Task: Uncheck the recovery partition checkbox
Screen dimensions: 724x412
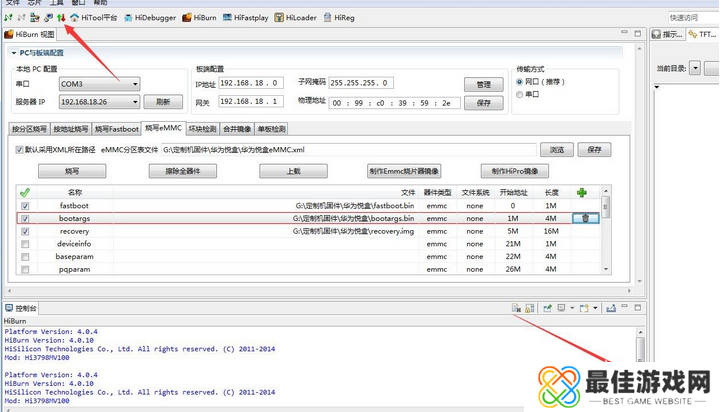Action: coord(25,230)
